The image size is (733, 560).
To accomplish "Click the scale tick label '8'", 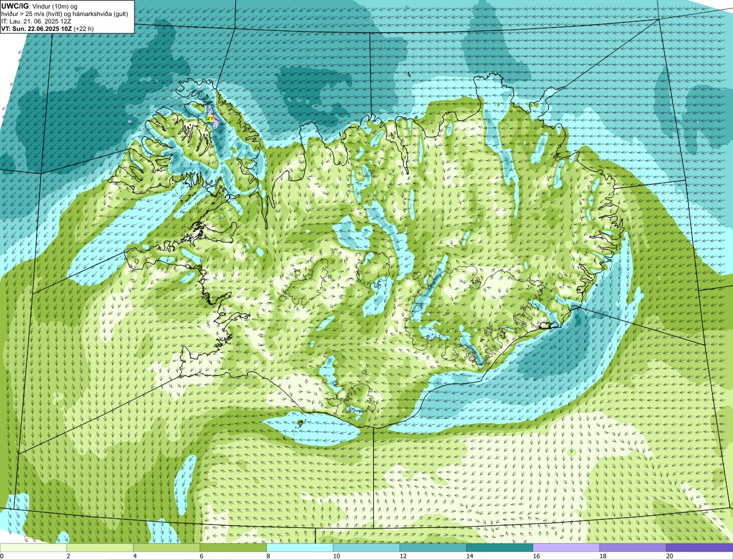I will 268,556.
